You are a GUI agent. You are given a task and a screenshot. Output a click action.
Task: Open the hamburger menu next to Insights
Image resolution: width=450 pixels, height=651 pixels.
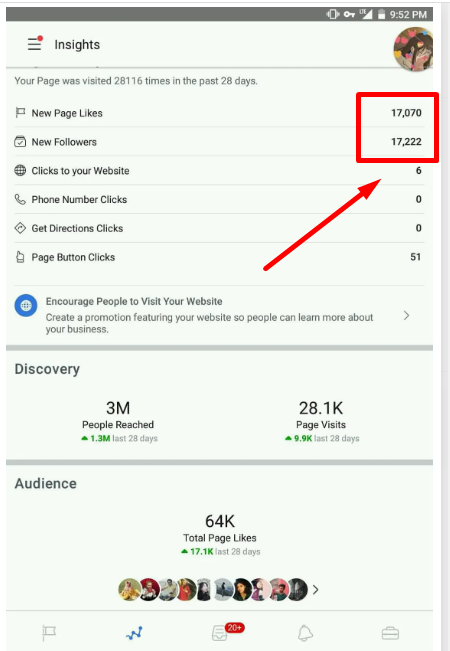coord(34,44)
